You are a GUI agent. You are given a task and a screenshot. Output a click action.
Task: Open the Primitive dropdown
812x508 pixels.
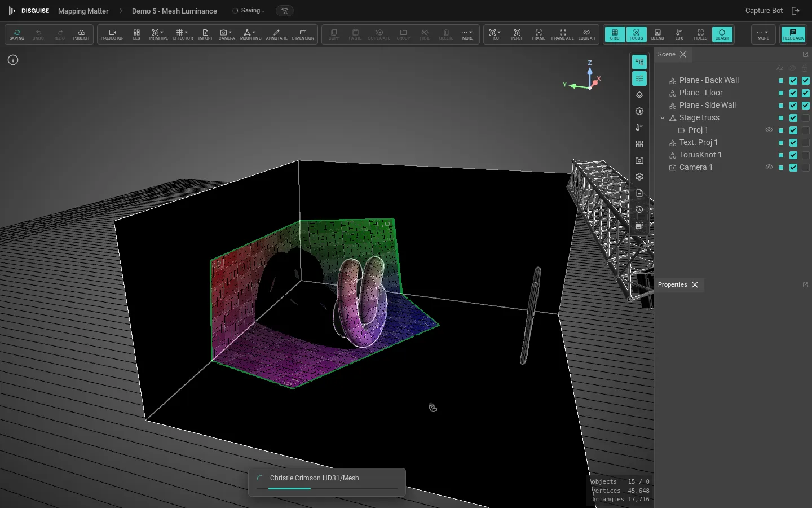(158, 34)
